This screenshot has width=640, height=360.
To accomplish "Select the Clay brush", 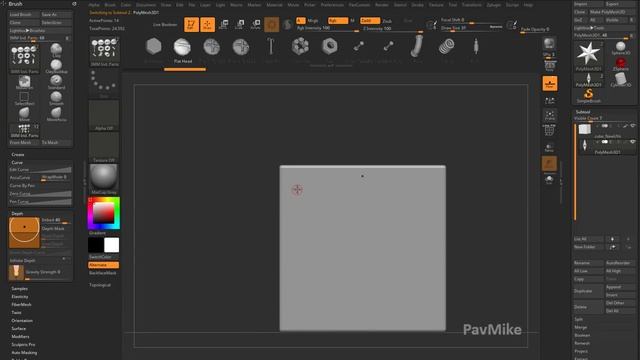I will point(56,51).
